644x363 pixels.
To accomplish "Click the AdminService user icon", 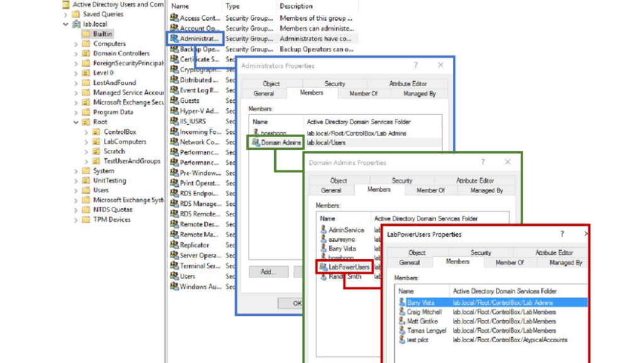I will click(x=323, y=230).
